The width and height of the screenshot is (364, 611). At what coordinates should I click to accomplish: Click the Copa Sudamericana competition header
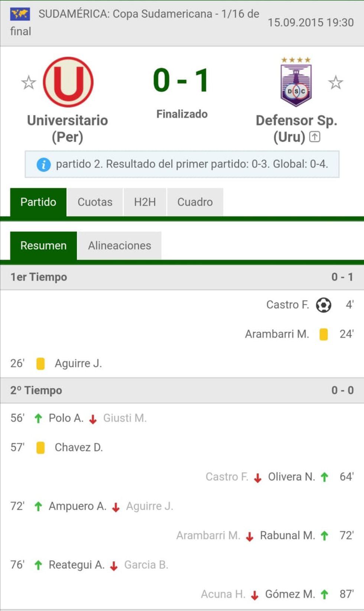(149, 14)
